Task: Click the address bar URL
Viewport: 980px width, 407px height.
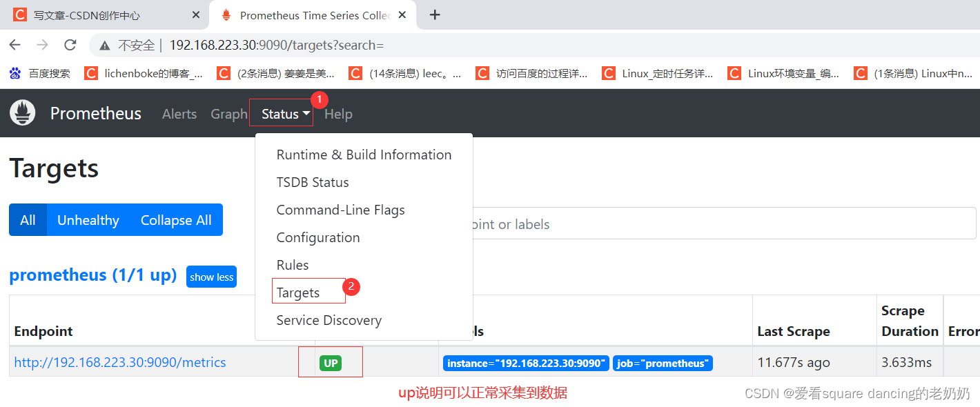Action: (x=276, y=46)
